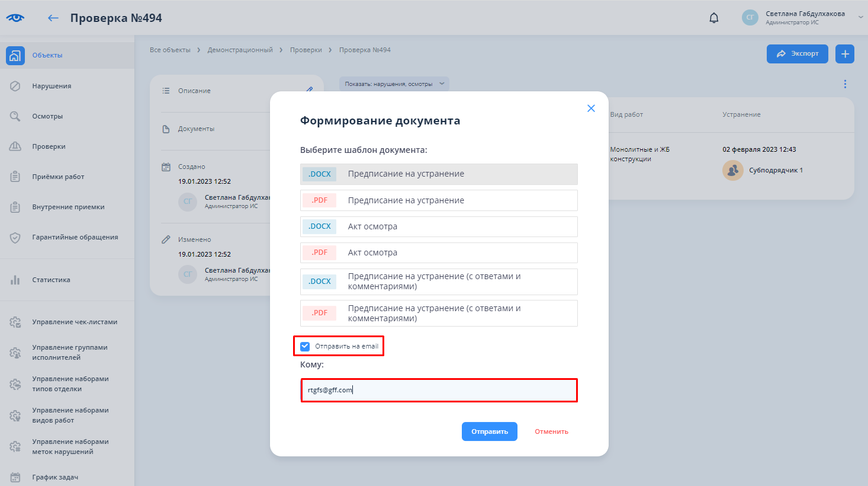Screen dimensions: 868x486
Task: Expand the Показать: нарушения, осмотры dropdown
Action: click(x=394, y=84)
